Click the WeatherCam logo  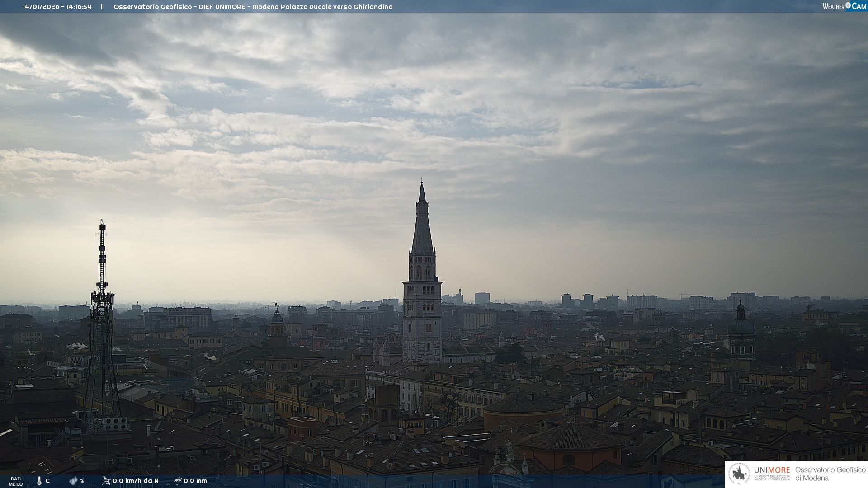tap(844, 6)
